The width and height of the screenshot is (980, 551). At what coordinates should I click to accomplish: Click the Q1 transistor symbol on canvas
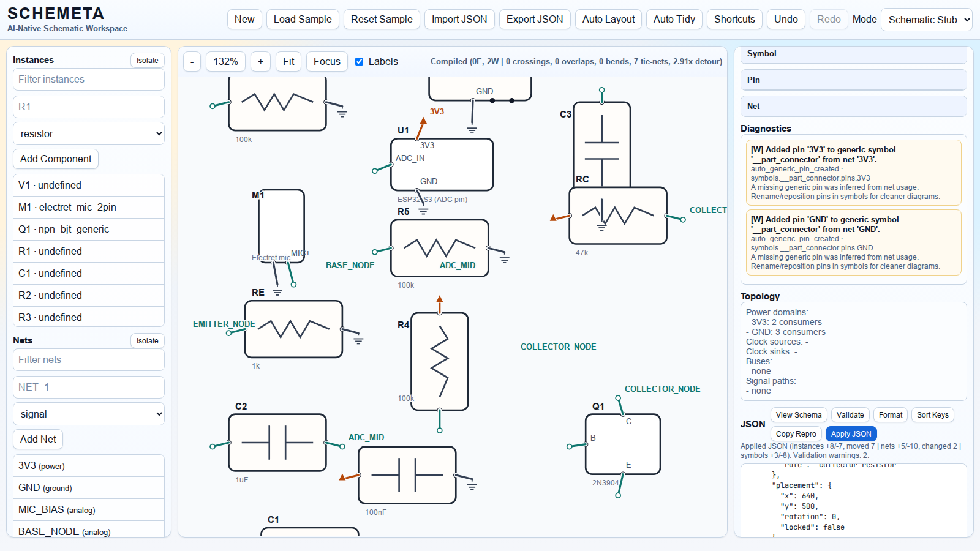point(622,444)
